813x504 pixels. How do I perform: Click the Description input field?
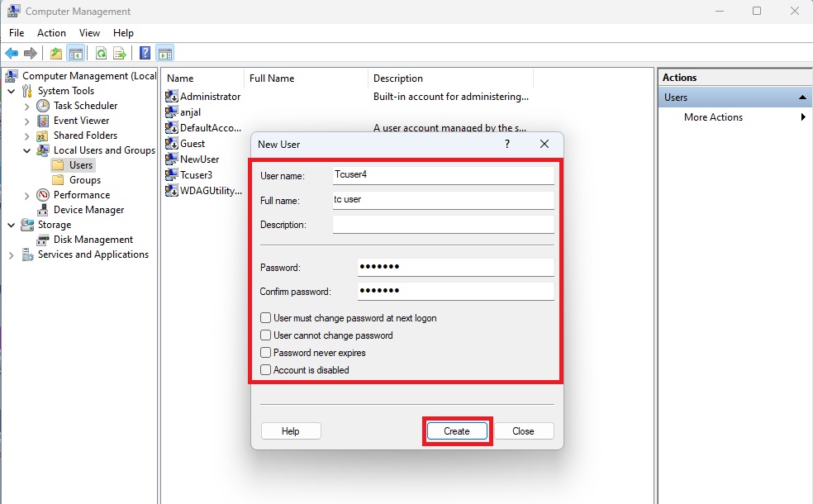pyautogui.click(x=443, y=225)
